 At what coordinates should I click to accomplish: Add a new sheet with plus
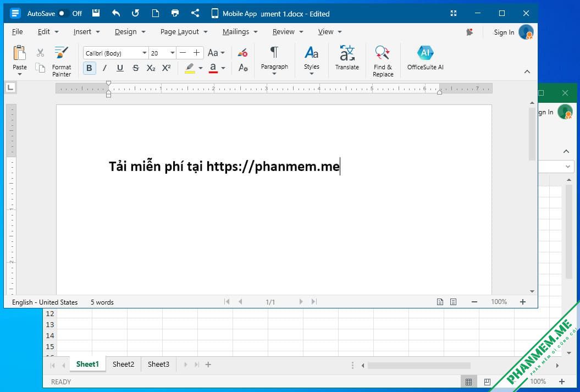coord(208,365)
